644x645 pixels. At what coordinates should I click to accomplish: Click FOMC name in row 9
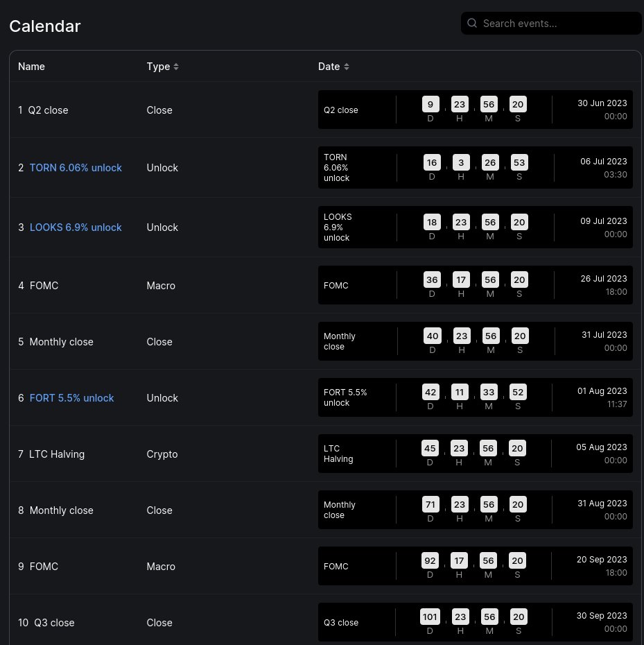44,567
